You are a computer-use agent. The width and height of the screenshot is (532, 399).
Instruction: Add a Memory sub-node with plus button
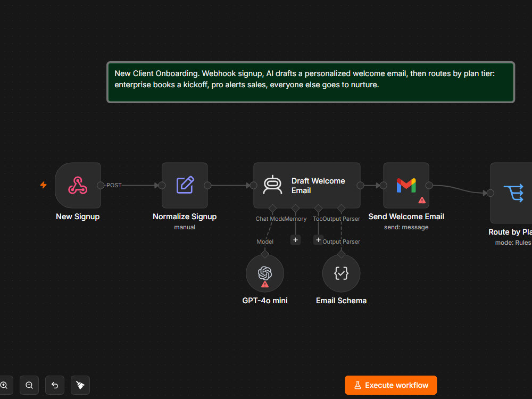(x=295, y=240)
